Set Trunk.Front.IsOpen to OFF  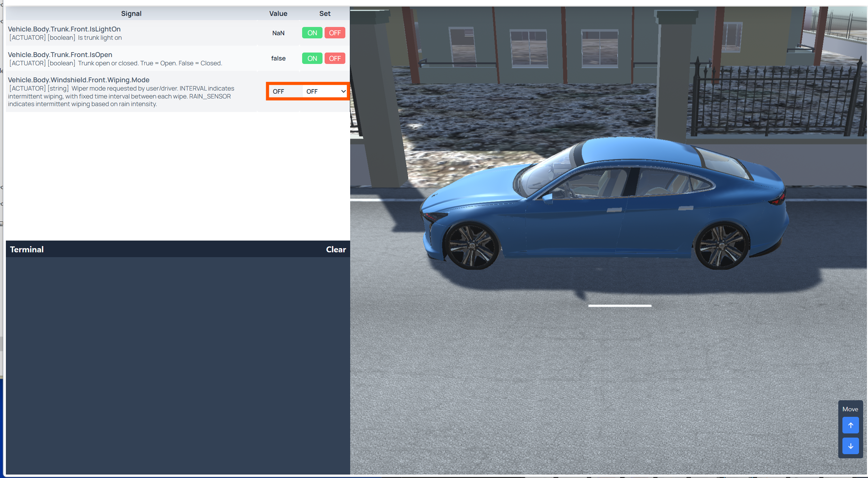point(334,58)
